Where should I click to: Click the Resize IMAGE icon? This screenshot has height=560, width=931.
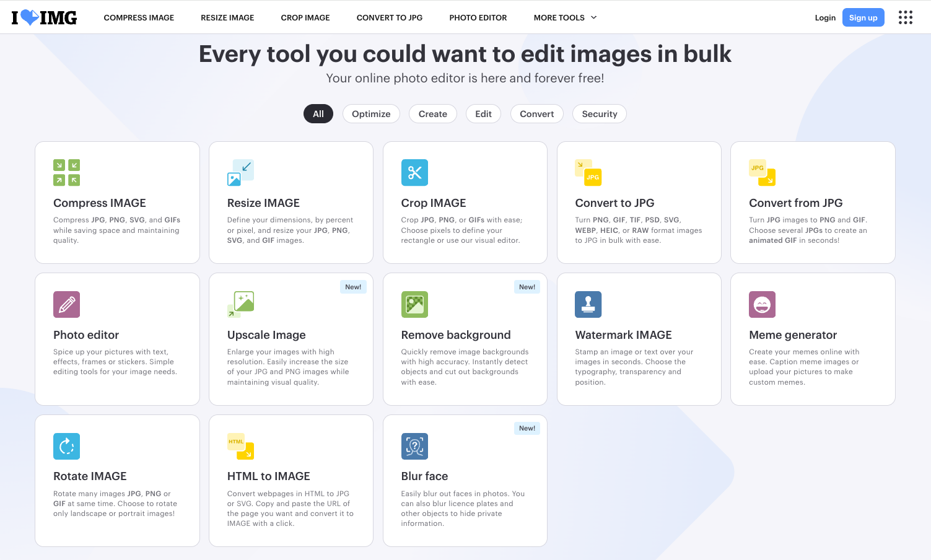tap(240, 173)
